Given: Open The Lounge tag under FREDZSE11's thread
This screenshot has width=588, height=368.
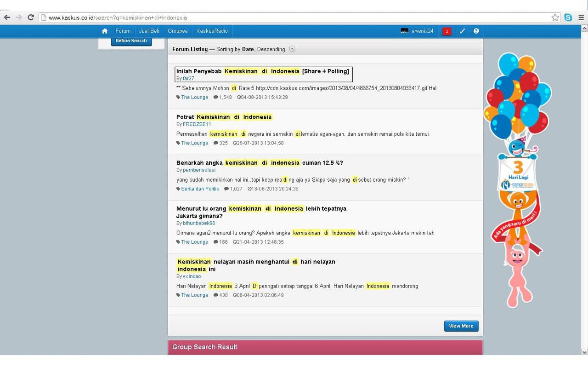Looking at the screenshot, I should click(x=194, y=143).
